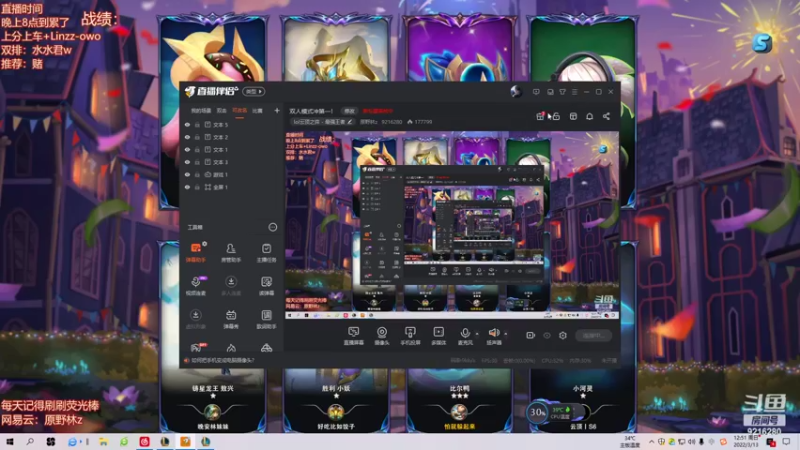Open the 视频连麦 video co-stream tool
Viewport: 800px width, 450px height.
tap(195, 286)
